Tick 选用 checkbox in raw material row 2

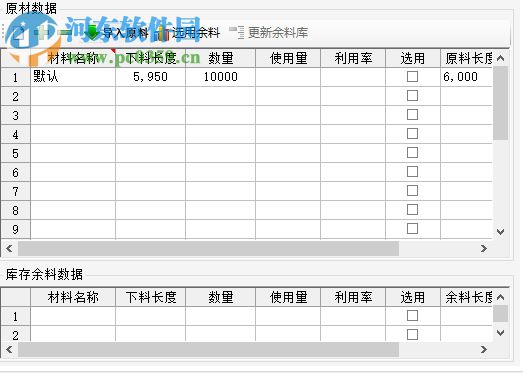412,96
